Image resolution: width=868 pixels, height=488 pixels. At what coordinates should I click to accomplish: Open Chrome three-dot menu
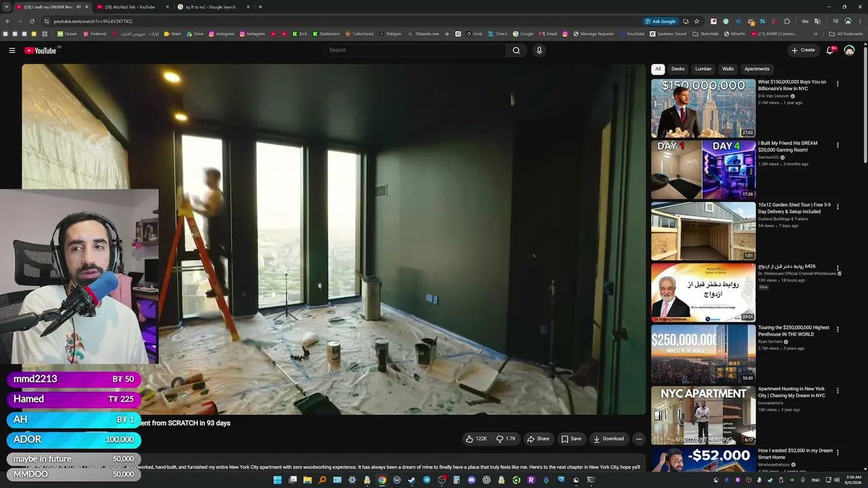pos(860,21)
